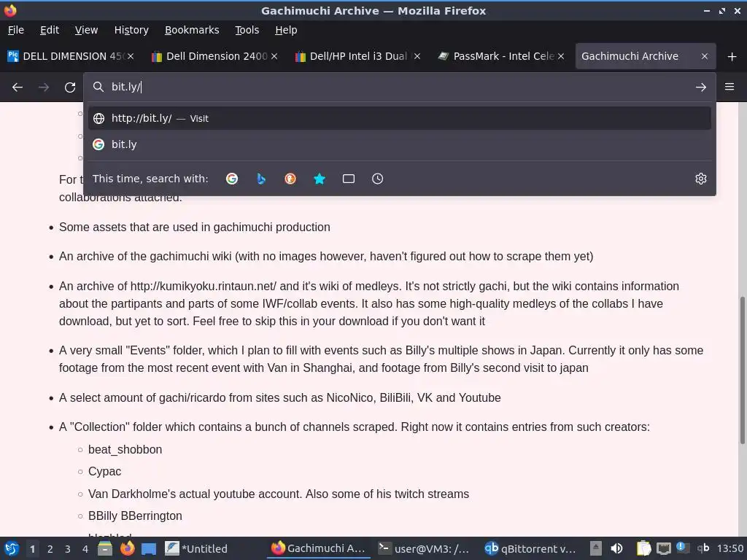This screenshot has height=560, width=747.
Task: Open the Edit menu
Action: [x=50, y=30]
